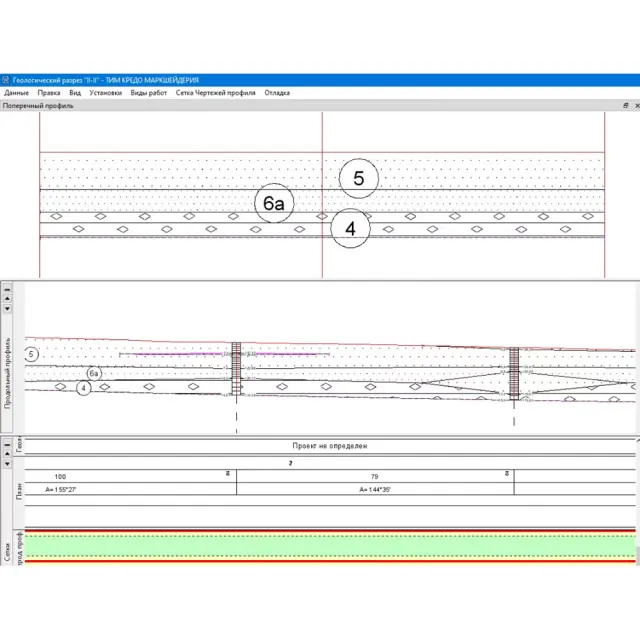Click the left borehole column in longitudinal profile
640x640 pixels.
click(236, 370)
